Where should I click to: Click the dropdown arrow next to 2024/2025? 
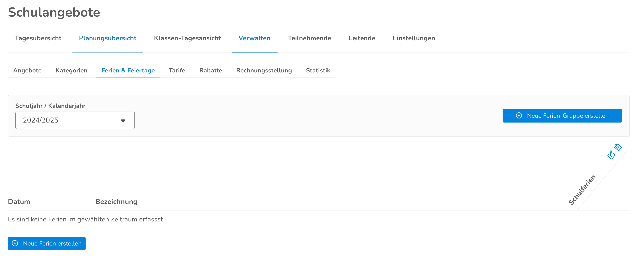coord(123,121)
